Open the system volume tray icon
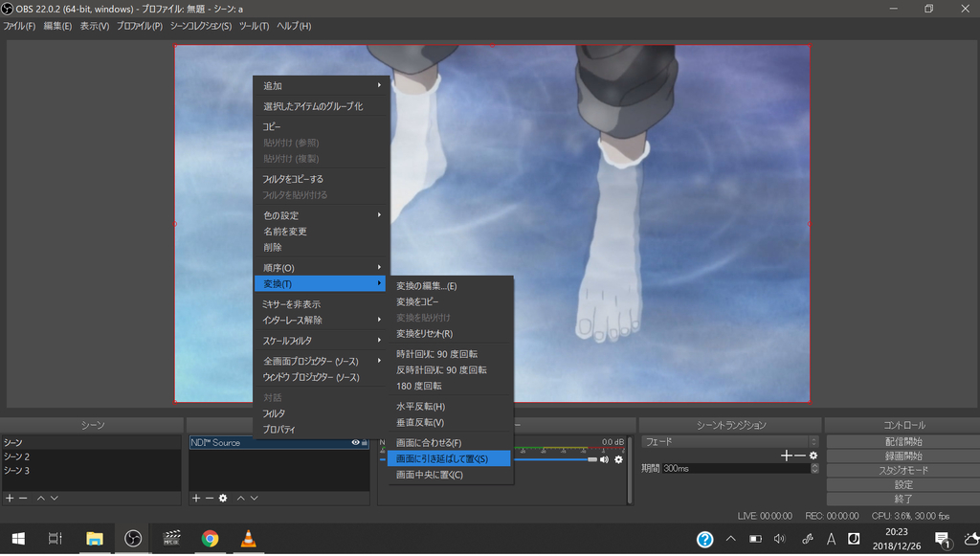980x556 pixels. (x=779, y=539)
